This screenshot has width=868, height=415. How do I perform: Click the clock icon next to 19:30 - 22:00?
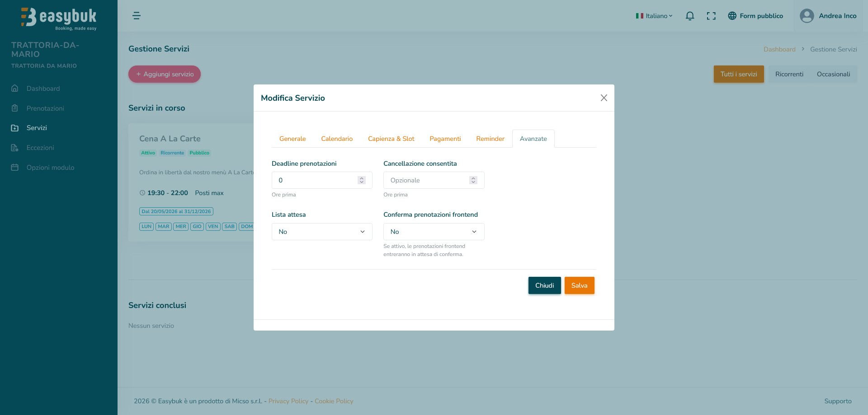142,193
